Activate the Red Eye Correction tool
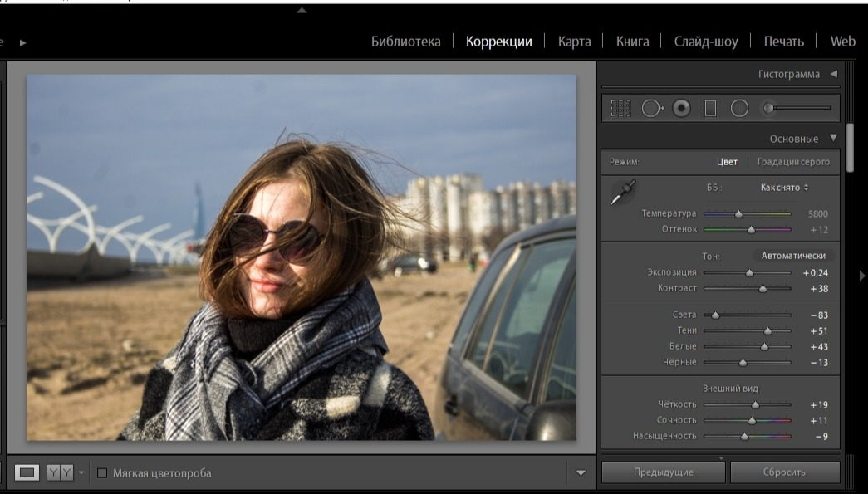868x494 pixels. 681,108
